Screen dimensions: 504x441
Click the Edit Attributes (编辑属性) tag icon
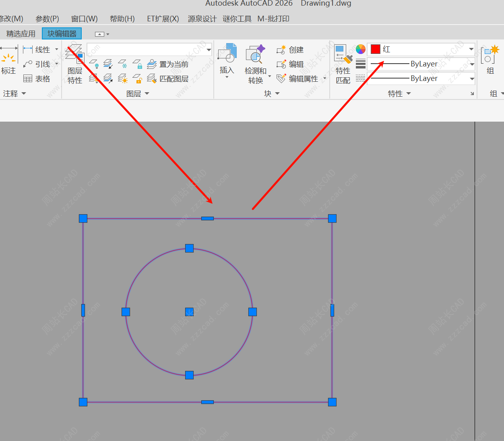[x=281, y=79]
